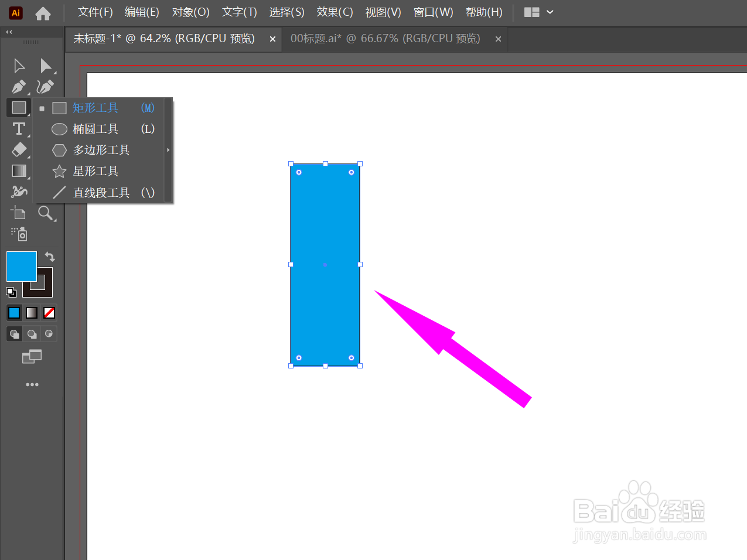Open the 帮助(H) menu
This screenshot has height=560, width=747.
click(484, 12)
